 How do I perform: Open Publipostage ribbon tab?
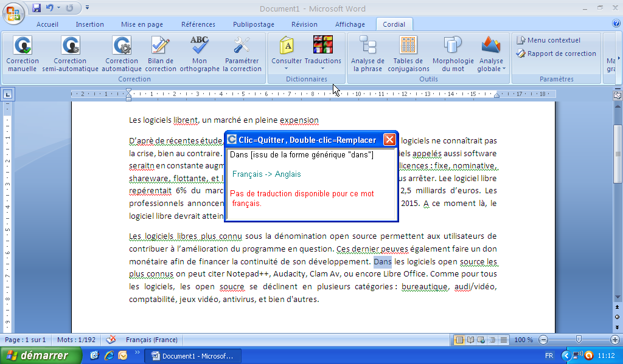tap(254, 24)
